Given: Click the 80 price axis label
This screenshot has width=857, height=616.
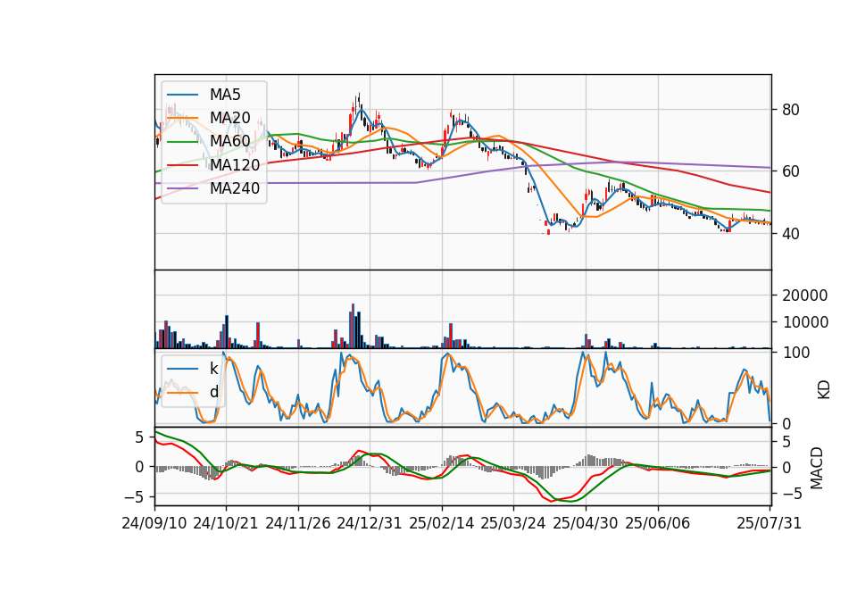Looking at the screenshot, I should tap(790, 110).
